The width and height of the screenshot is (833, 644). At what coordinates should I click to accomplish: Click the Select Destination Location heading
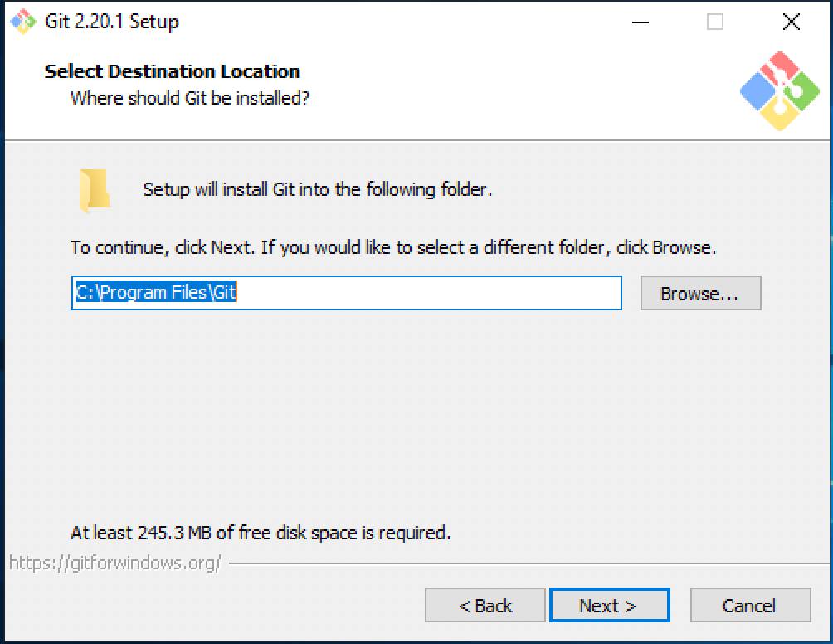[171, 71]
